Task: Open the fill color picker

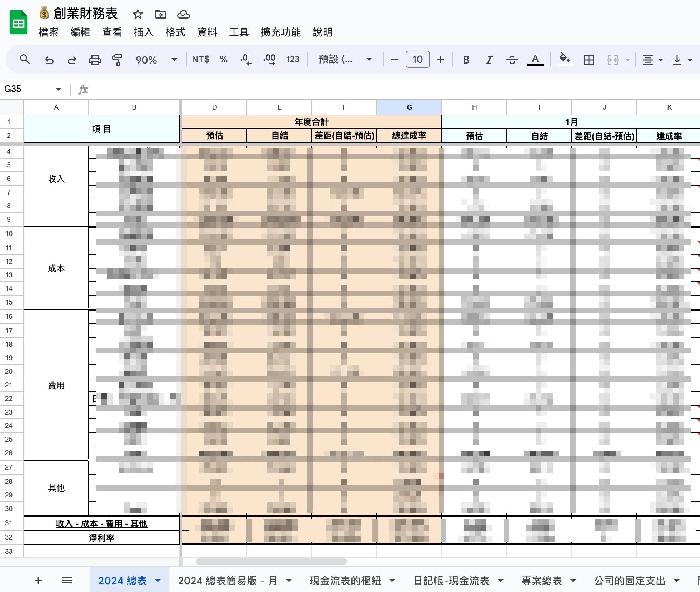Action: (565, 59)
